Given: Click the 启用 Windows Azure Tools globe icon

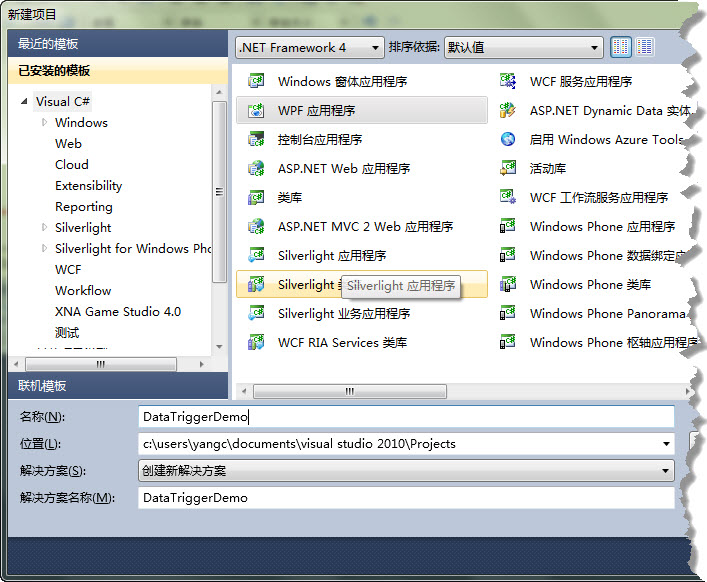Looking at the screenshot, I should pos(508,139).
